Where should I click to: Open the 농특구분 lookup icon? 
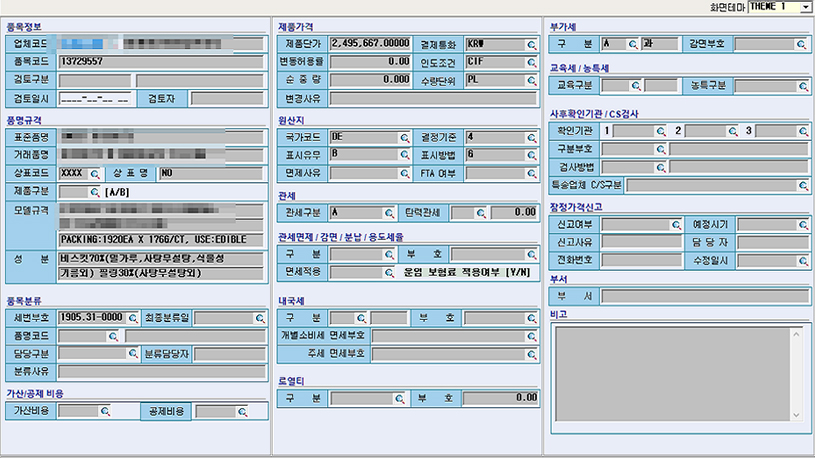(801, 86)
